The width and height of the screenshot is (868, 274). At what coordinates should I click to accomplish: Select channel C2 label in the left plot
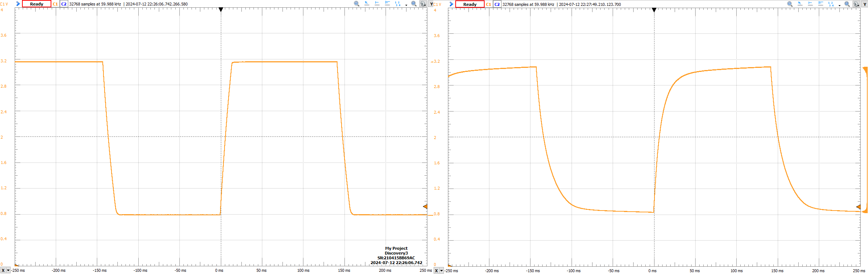(x=64, y=4)
